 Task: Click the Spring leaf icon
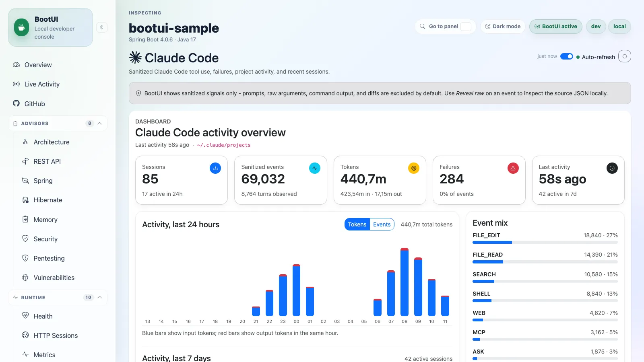pyautogui.click(x=25, y=181)
